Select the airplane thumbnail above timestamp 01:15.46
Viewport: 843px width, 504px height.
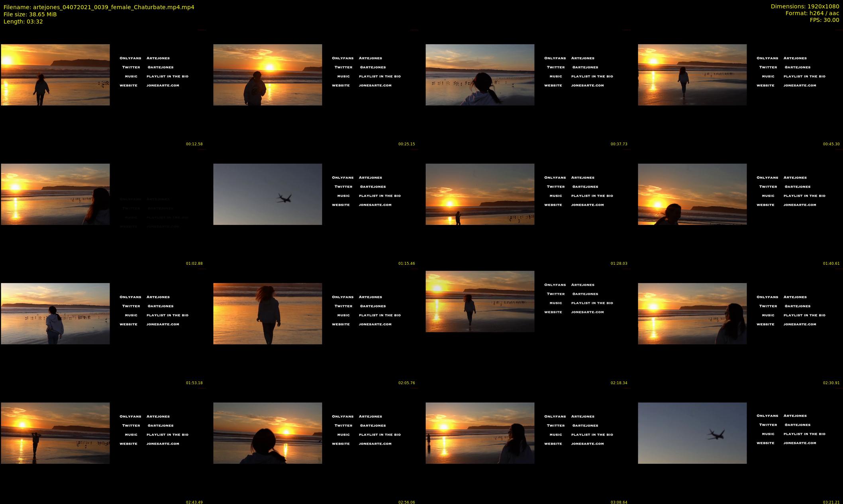click(267, 194)
